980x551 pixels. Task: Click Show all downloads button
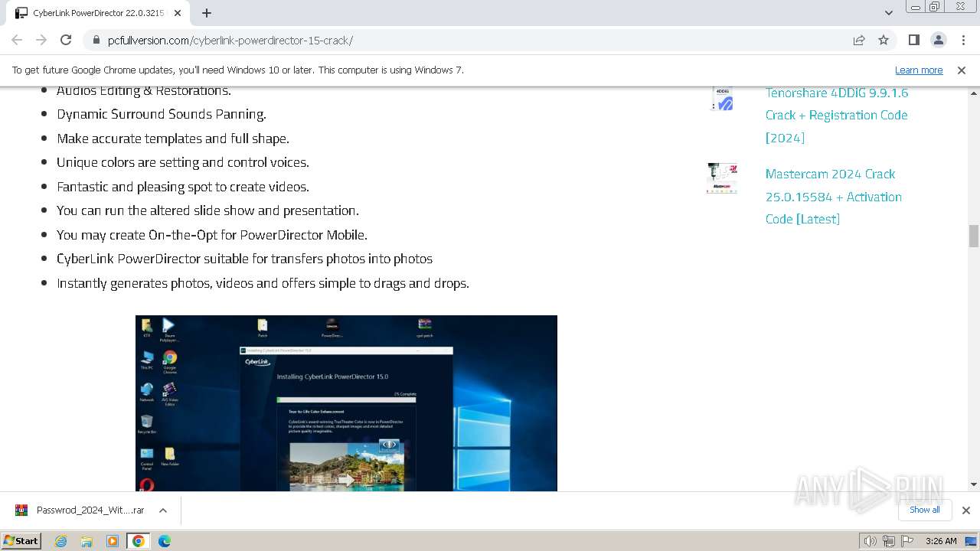pyautogui.click(x=925, y=510)
